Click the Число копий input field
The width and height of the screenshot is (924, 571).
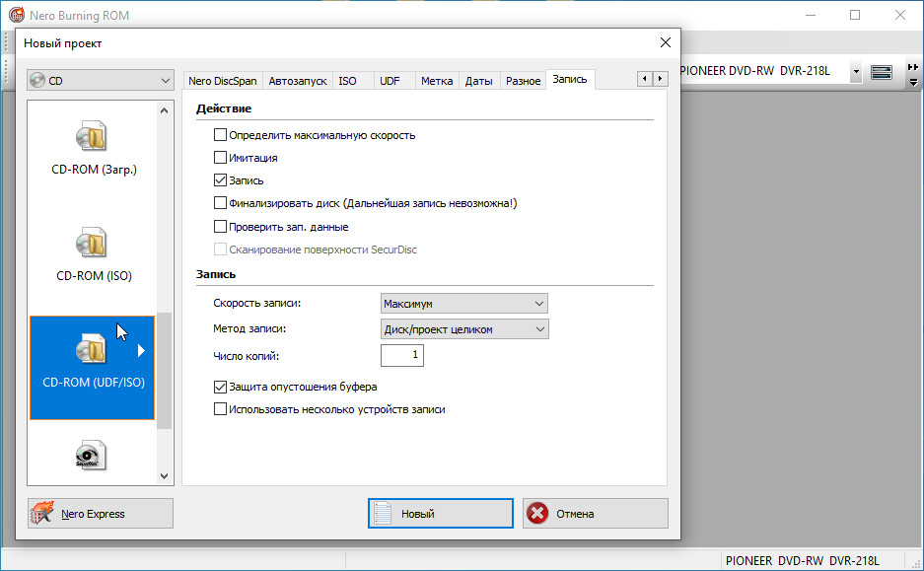tap(402, 355)
